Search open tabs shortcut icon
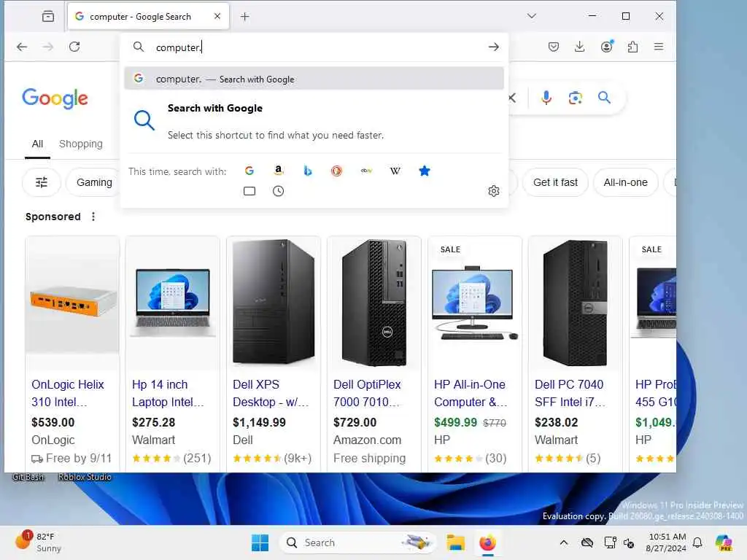 click(x=249, y=191)
